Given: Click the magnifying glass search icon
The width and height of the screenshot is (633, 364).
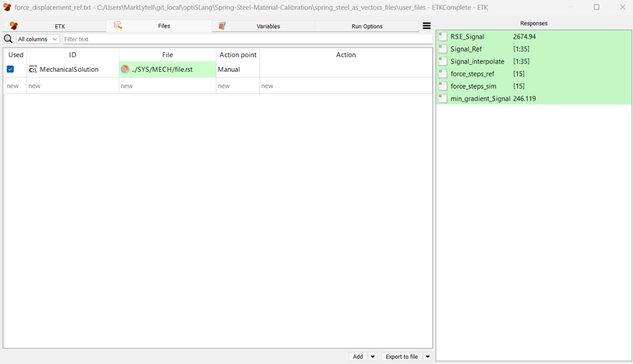Looking at the screenshot, I should pos(8,39).
